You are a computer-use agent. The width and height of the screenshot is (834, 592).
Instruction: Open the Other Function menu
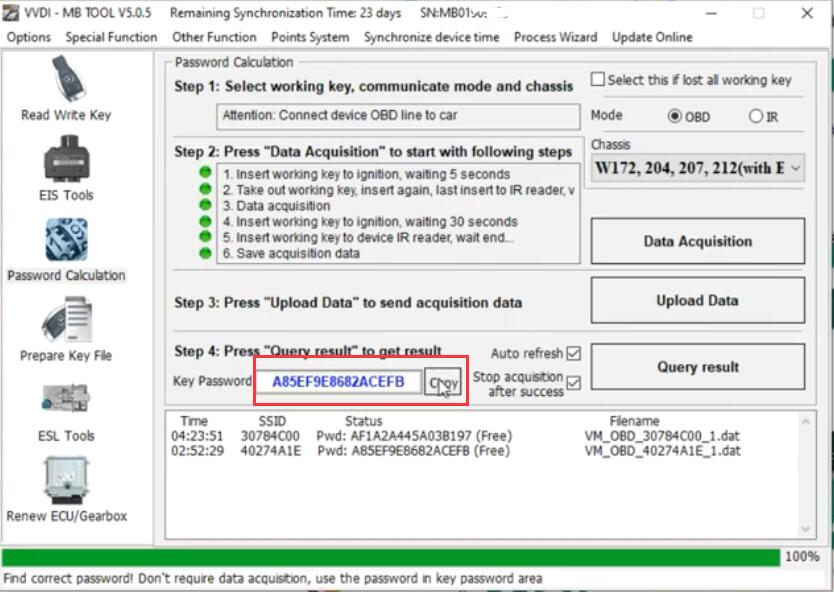coord(214,37)
